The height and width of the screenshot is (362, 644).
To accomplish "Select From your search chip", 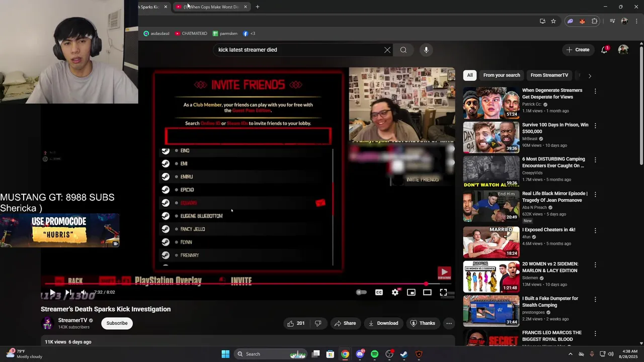I will pos(502,75).
